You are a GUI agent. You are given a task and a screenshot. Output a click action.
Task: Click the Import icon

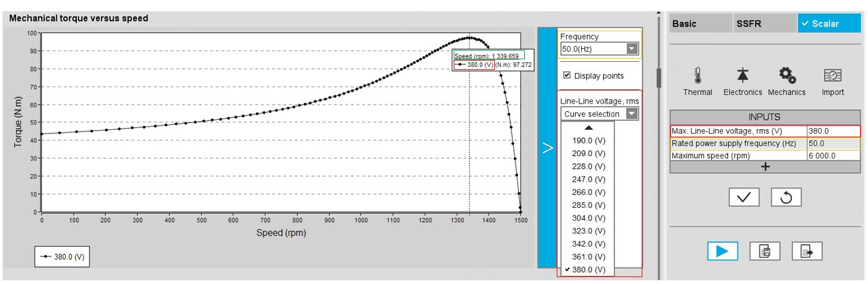[832, 76]
